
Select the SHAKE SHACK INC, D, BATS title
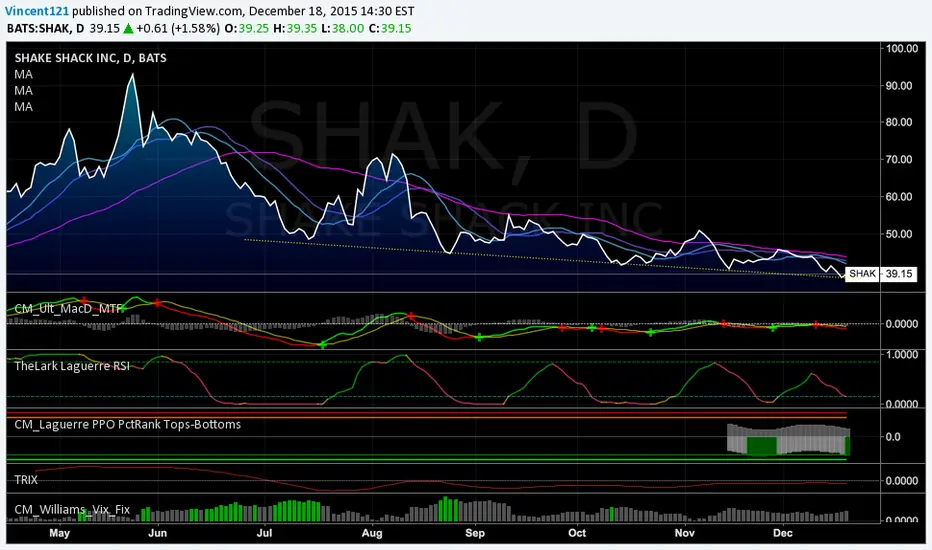(90, 58)
